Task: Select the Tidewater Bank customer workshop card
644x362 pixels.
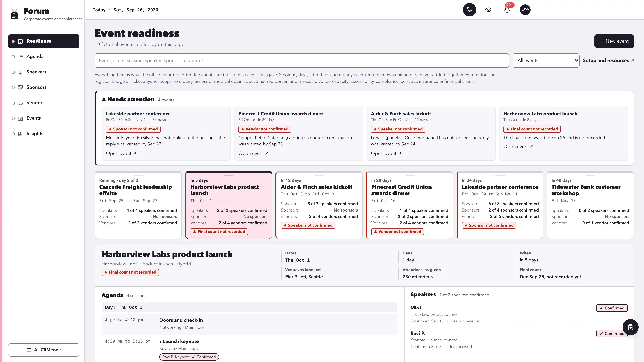Action: point(590,205)
